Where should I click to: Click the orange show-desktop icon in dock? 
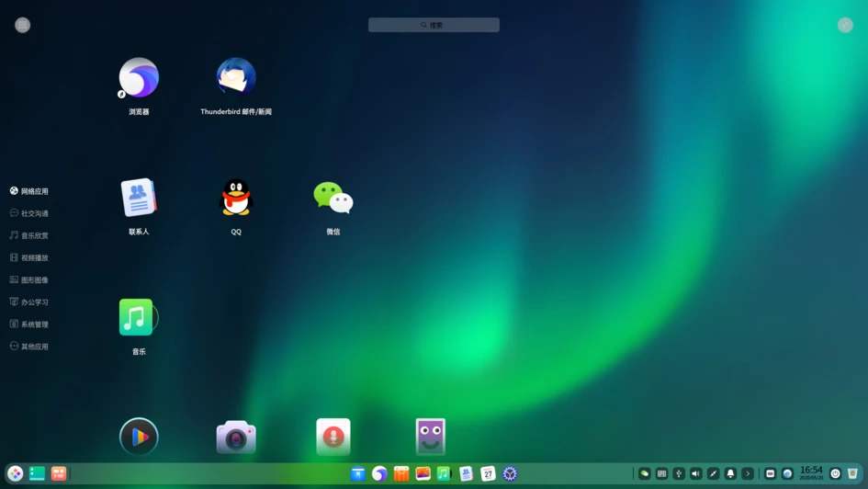[x=58, y=474]
